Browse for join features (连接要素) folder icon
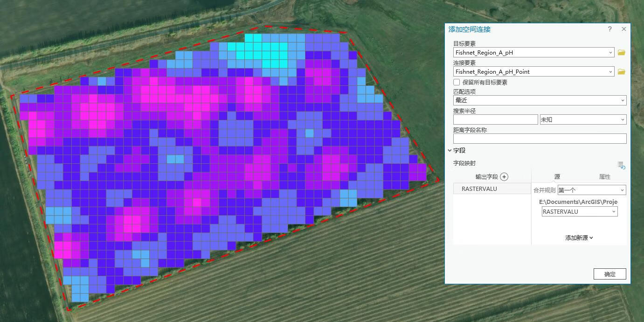This screenshot has width=644, height=322. [x=621, y=72]
